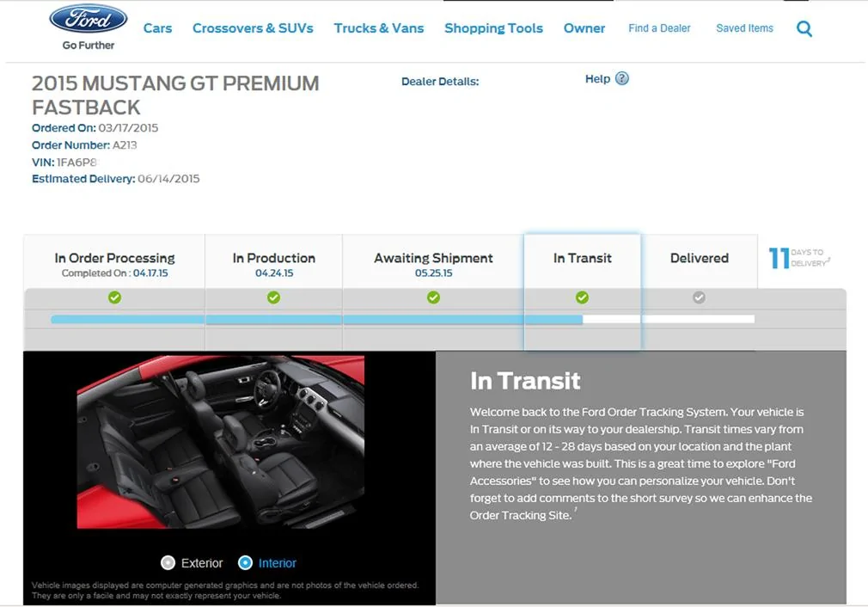Screen dimensions: 868x607
Task: Click the 2015 Mustang GT Premium Fastback title
Action: pyautogui.click(x=175, y=95)
